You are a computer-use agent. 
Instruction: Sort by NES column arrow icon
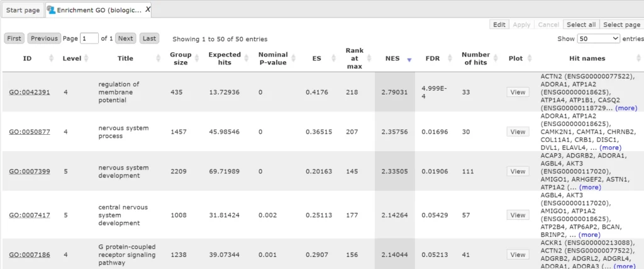coord(409,59)
